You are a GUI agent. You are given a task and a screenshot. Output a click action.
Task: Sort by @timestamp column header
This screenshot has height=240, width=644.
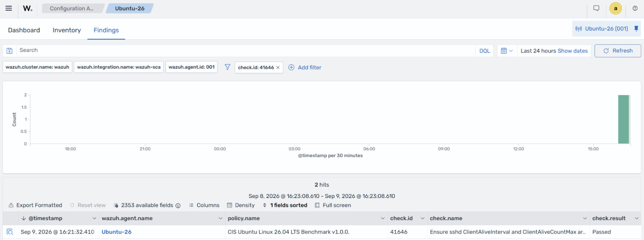click(x=45, y=218)
